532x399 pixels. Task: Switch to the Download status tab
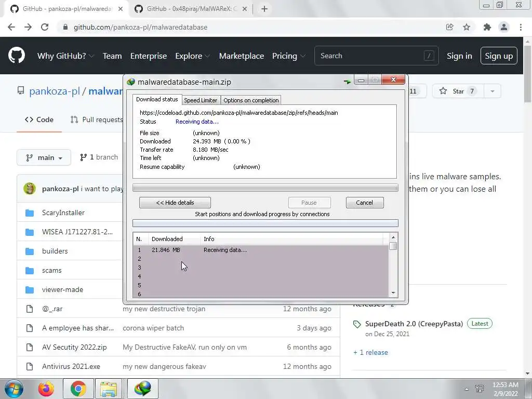tap(157, 99)
